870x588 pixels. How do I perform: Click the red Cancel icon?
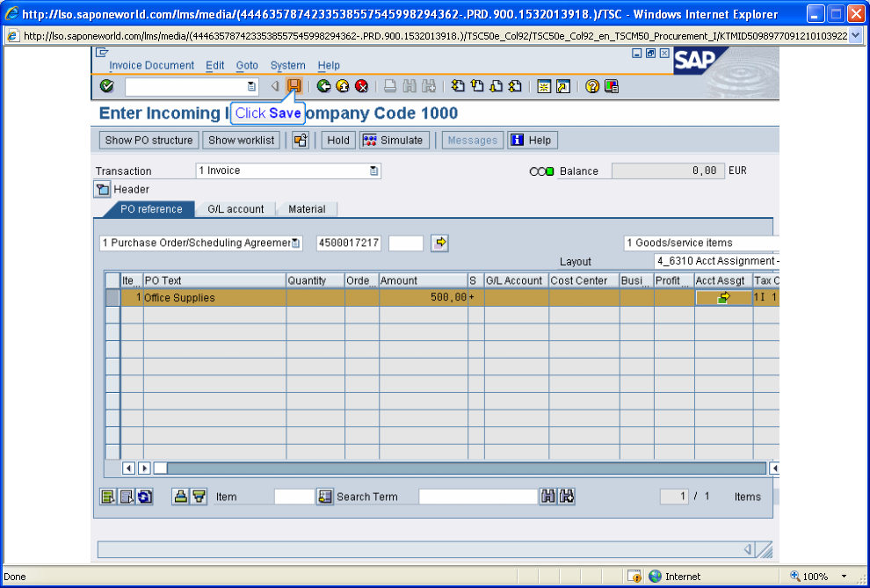pyautogui.click(x=362, y=86)
